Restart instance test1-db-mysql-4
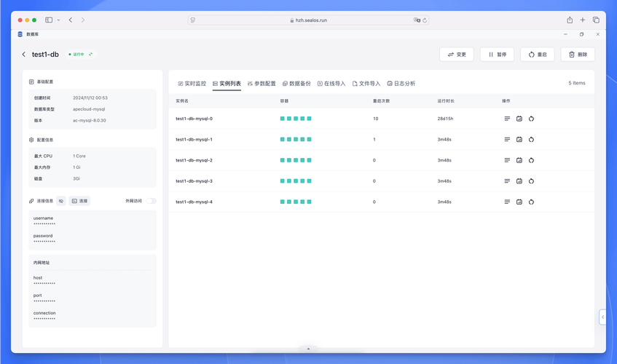The height and width of the screenshot is (364, 617). 531,202
